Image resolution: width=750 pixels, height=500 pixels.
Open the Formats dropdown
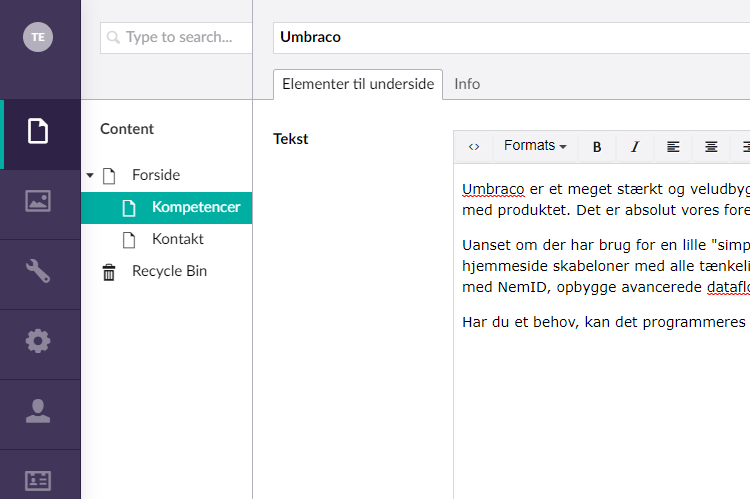[x=535, y=145]
